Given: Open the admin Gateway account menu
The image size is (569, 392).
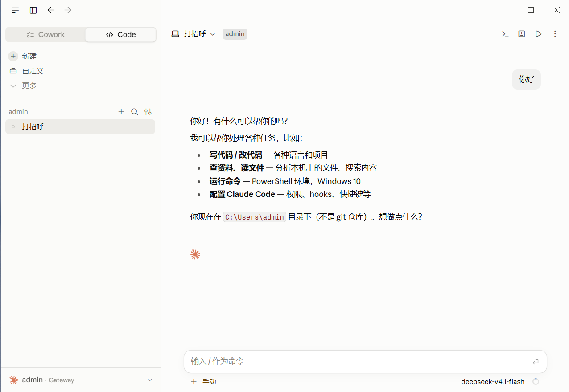Looking at the screenshot, I should click(x=81, y=380).
